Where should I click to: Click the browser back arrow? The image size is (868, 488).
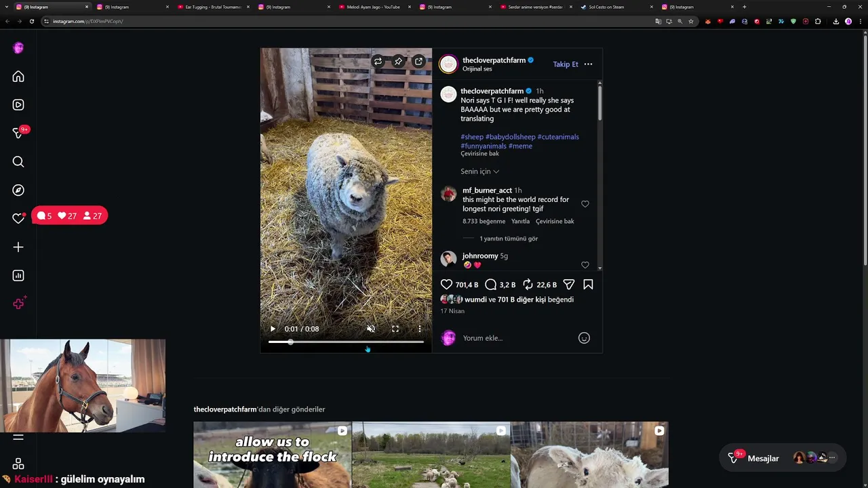tap(7, 21)
